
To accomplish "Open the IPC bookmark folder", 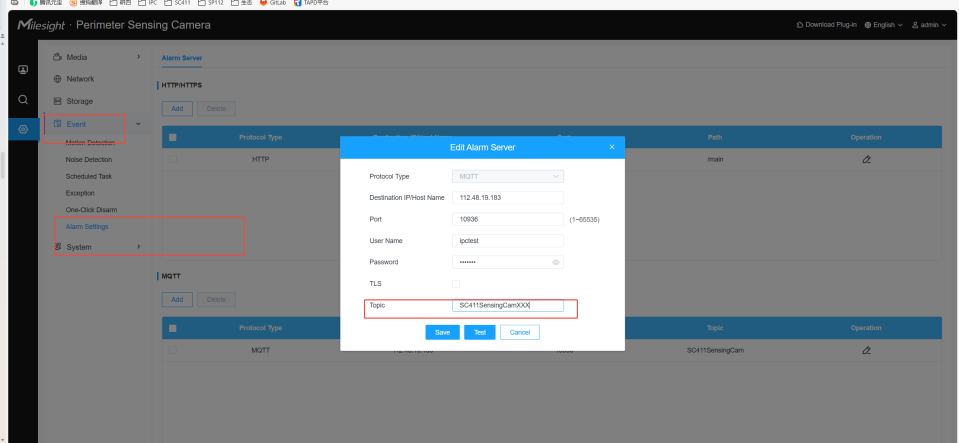I will tap(149, 3).
